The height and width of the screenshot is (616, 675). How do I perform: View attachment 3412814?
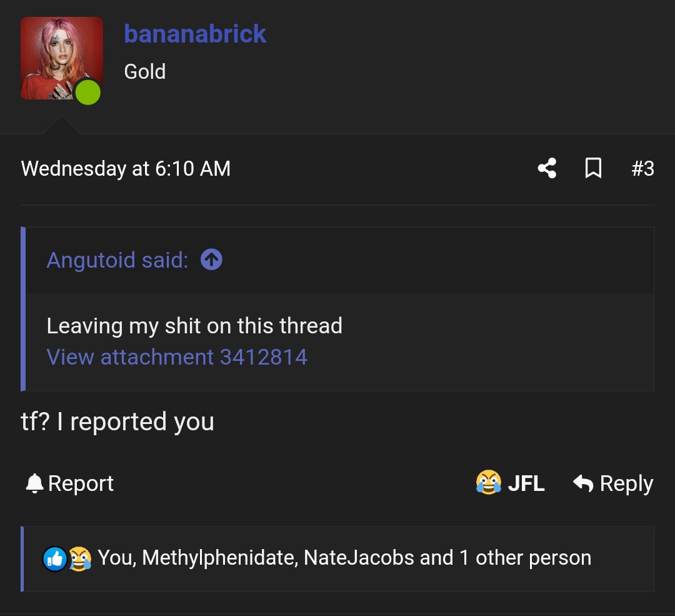177,357
